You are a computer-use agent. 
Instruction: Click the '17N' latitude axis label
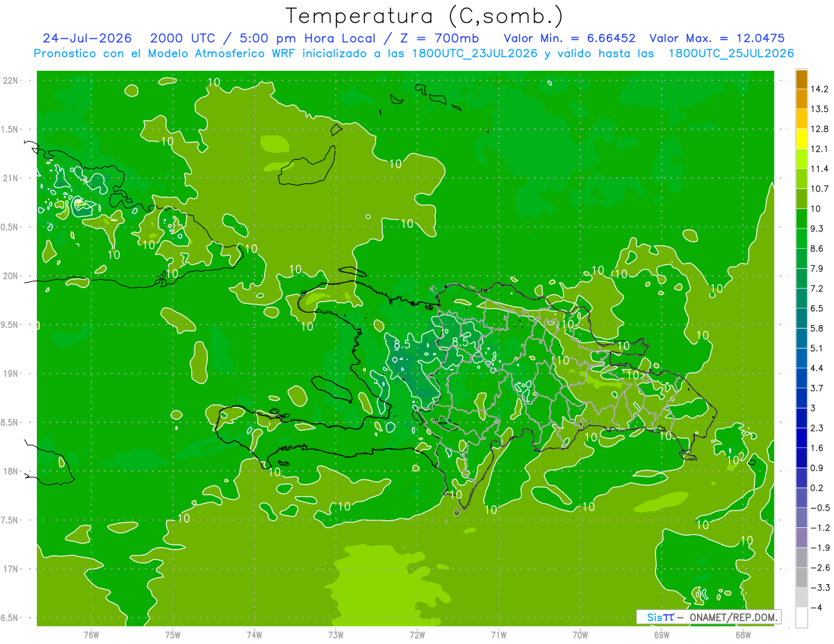pos(11,570)
